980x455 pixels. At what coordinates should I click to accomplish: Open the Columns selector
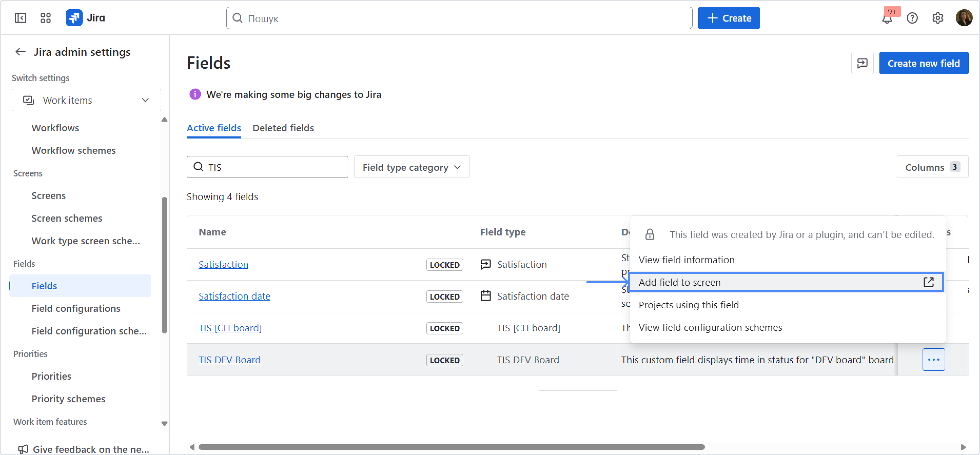[x=932, y=167]
